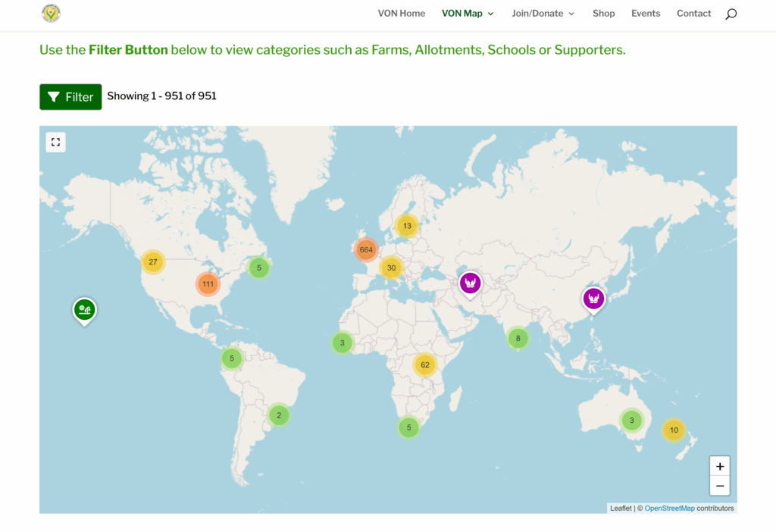Click the purple marker near East Asia
Image resolution: width=776 pixels, height=532 pixels.
[594, 299]
